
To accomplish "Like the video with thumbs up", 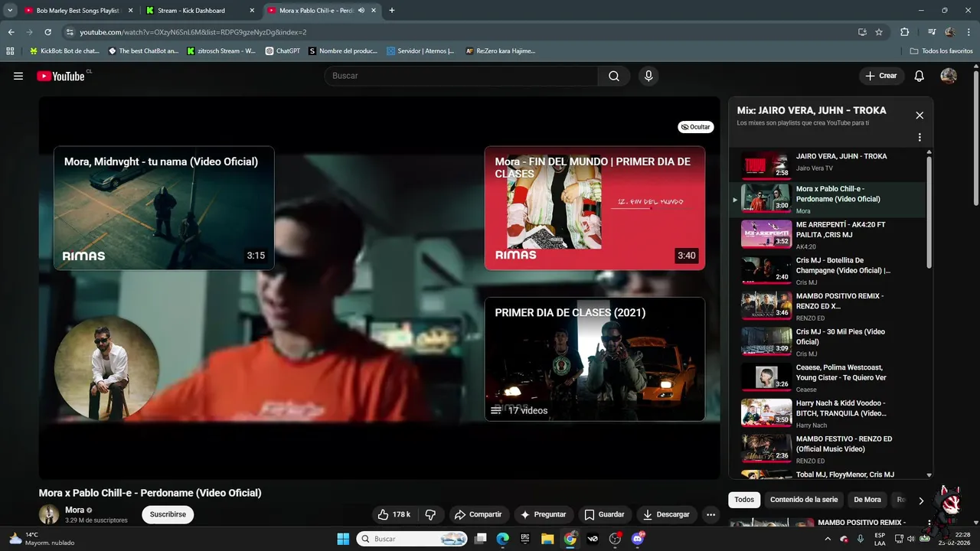I will (394, 514).
